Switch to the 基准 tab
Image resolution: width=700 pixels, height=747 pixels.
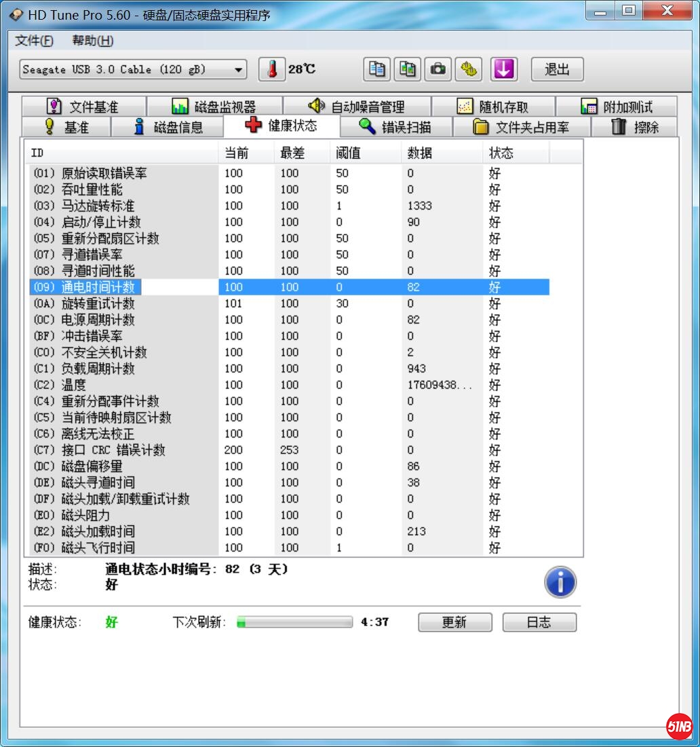(x=66, y=127)
